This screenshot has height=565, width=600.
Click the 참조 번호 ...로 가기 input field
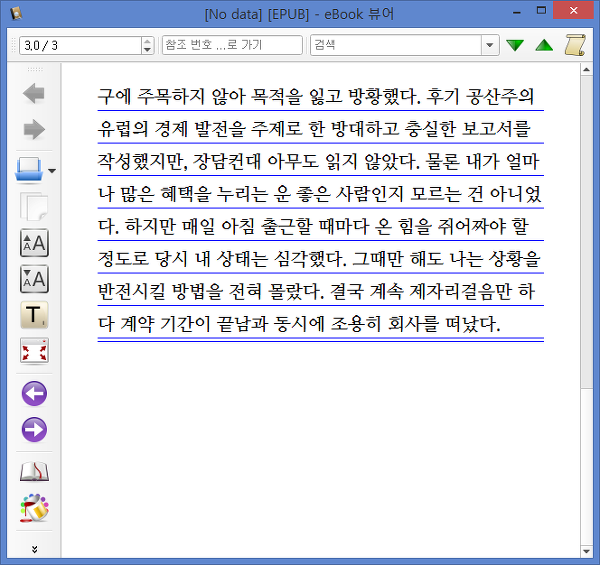[232, 45]
